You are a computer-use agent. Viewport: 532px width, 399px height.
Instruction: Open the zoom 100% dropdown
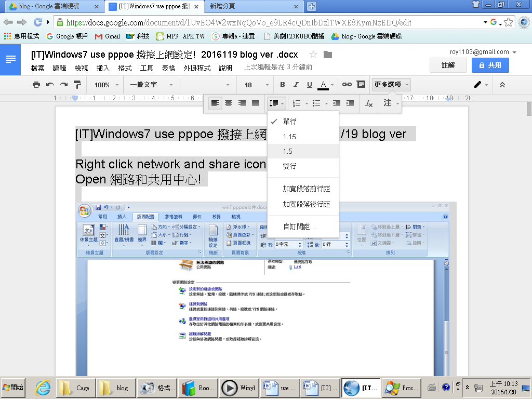click(x=106, y=85)
